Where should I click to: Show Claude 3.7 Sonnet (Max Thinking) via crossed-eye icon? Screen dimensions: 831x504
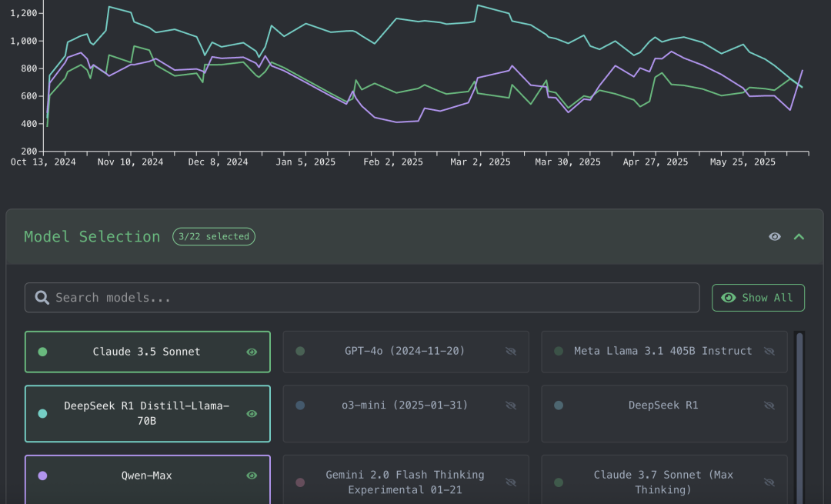(x=769, y=482)
